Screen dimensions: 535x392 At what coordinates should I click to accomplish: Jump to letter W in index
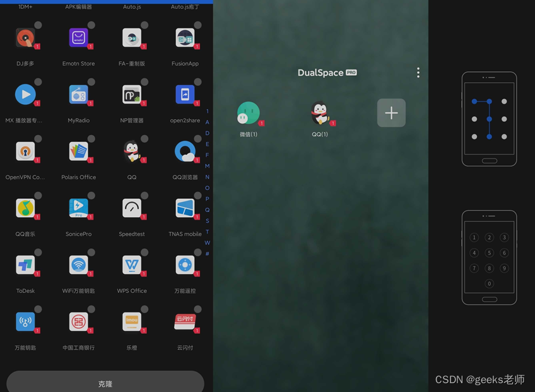(207, 243)
